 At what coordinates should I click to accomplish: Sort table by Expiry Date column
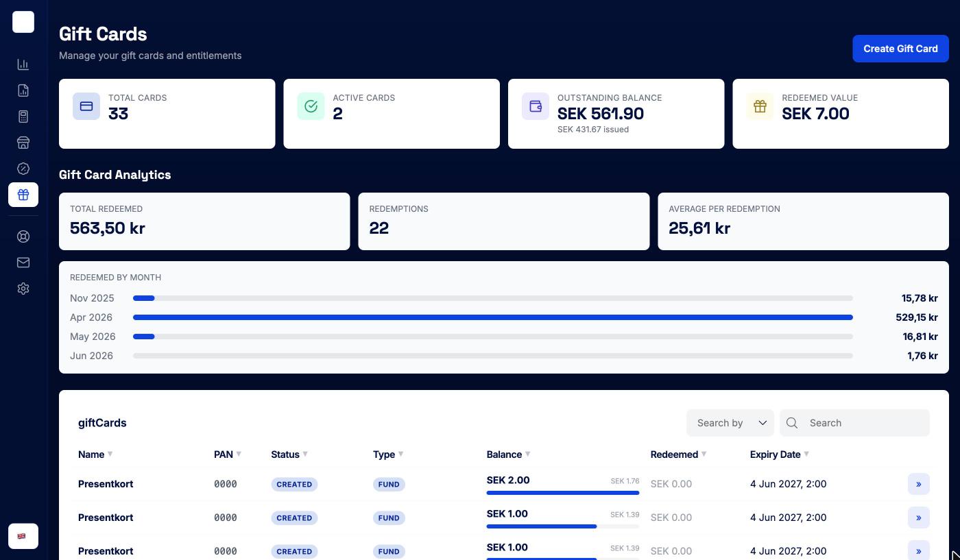[x=780, y=454]
